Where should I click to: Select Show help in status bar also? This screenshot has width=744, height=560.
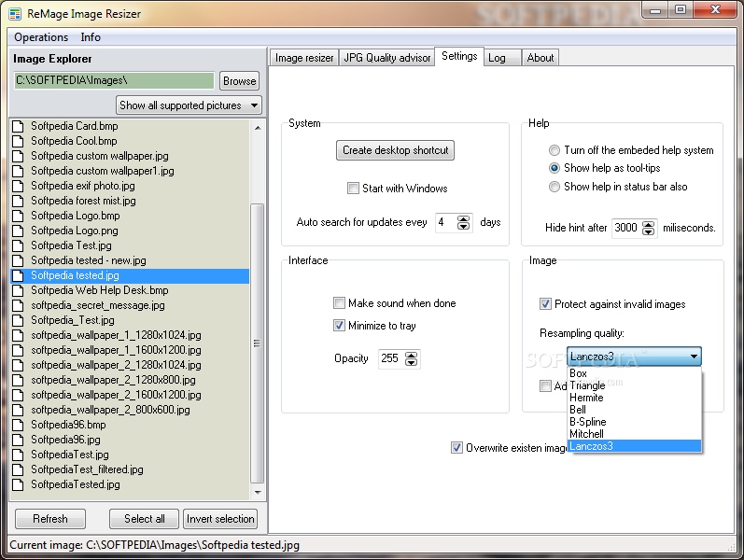click(554, 187)
